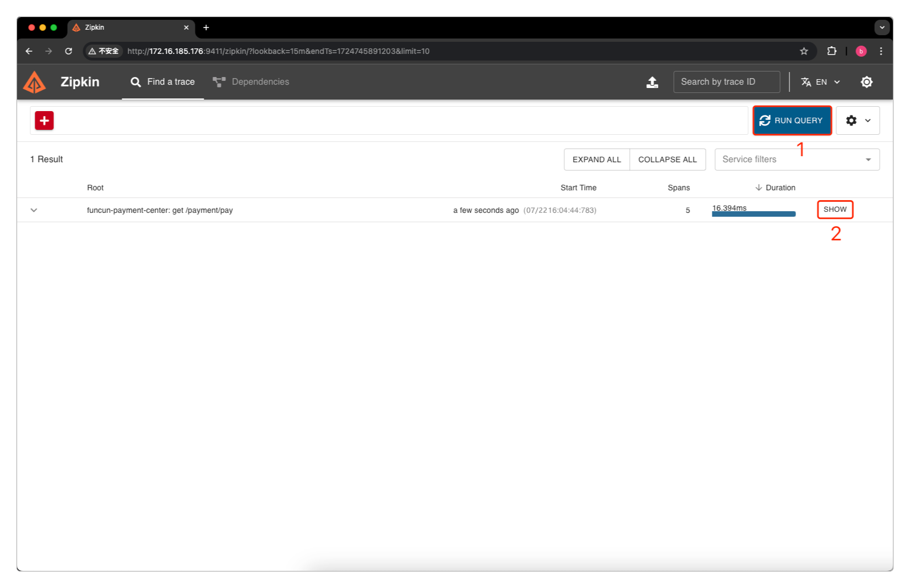Open the Service filters dropdown

click(x=797, y=160)
